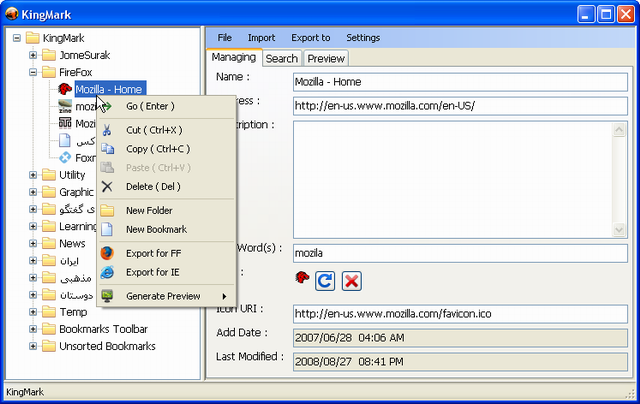Expand the Unsorted Bookmarks folder

[x=33, y=346]
